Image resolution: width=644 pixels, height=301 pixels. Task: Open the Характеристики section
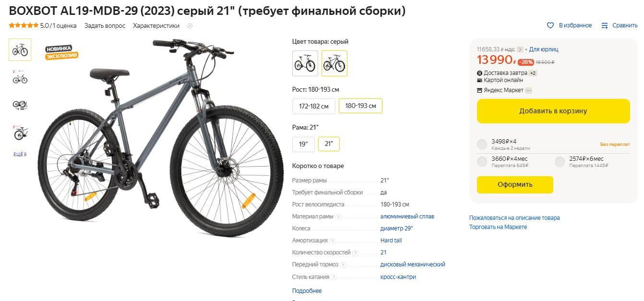tap(156, 26)
